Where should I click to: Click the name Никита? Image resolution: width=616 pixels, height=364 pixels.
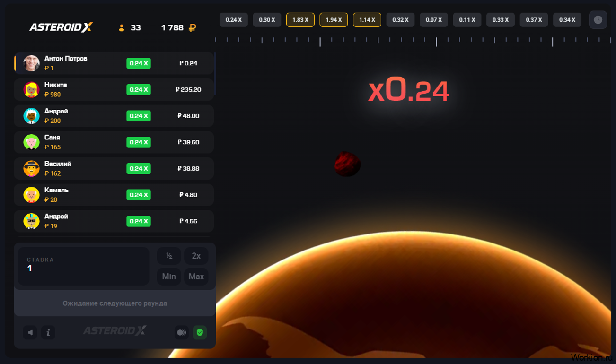(56, 85)
